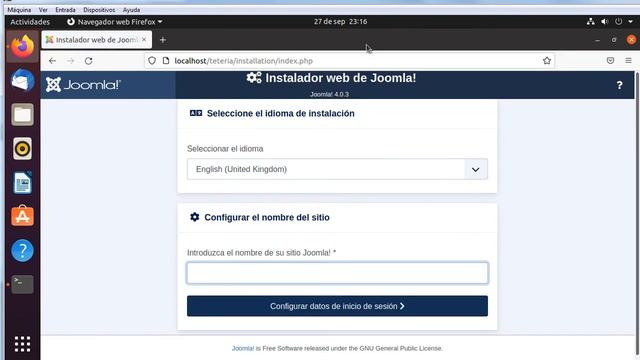This screenshot has height=360, width=640.
Task: Open Ubuntu Software store icon
Action: click(x=22, y=216)
